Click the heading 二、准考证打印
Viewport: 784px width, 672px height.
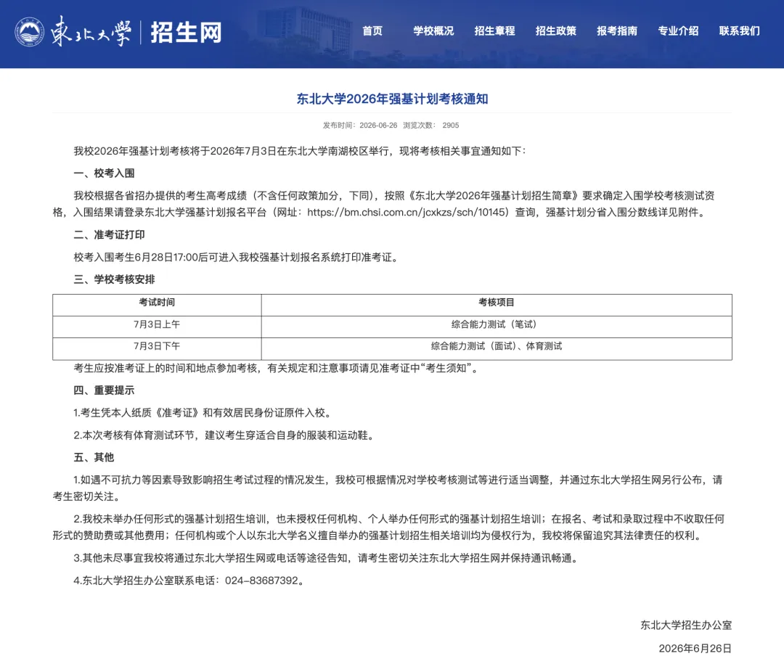109,235
